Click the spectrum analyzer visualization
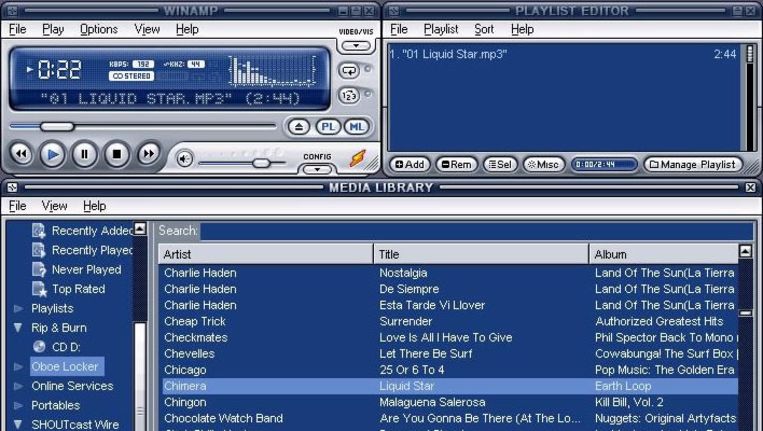This screenshot has height=431, width=763. pos(272,71)
